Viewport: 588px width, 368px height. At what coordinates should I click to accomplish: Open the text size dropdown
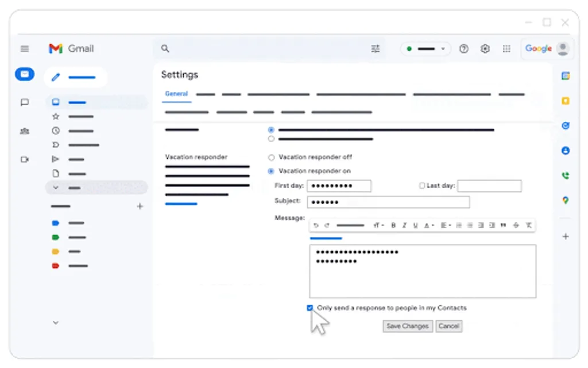pos(378,225)
